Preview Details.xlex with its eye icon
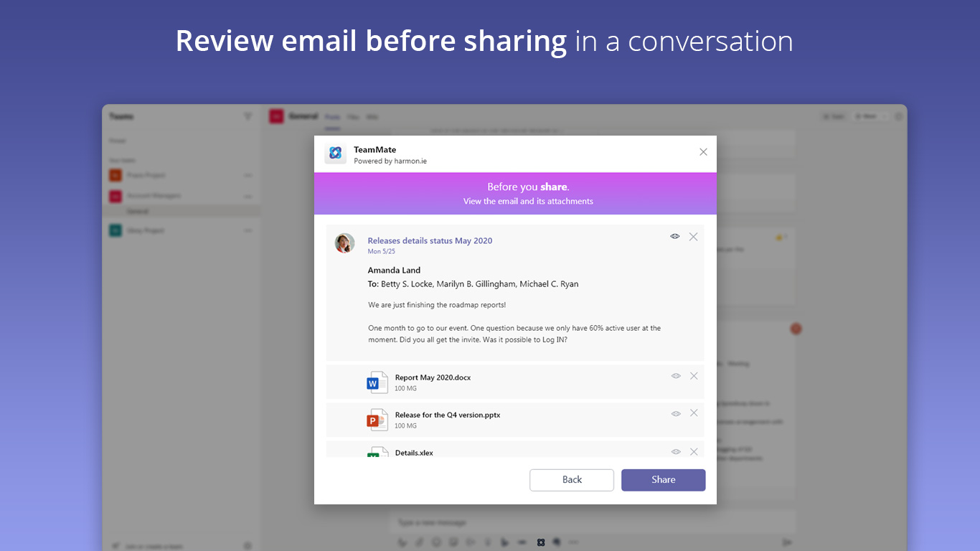This screenshot has height=551, width=980. pos(676,451)
